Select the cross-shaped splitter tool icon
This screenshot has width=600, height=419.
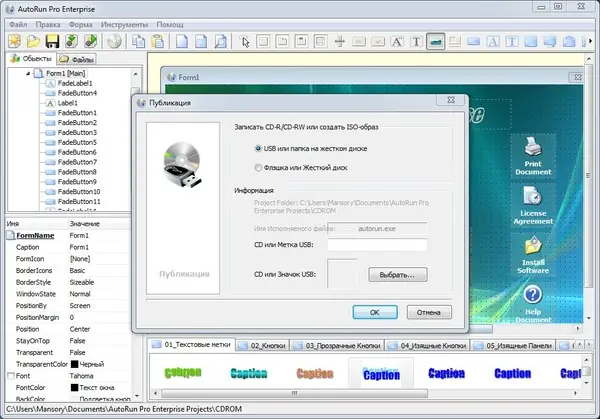pos(339,41)
